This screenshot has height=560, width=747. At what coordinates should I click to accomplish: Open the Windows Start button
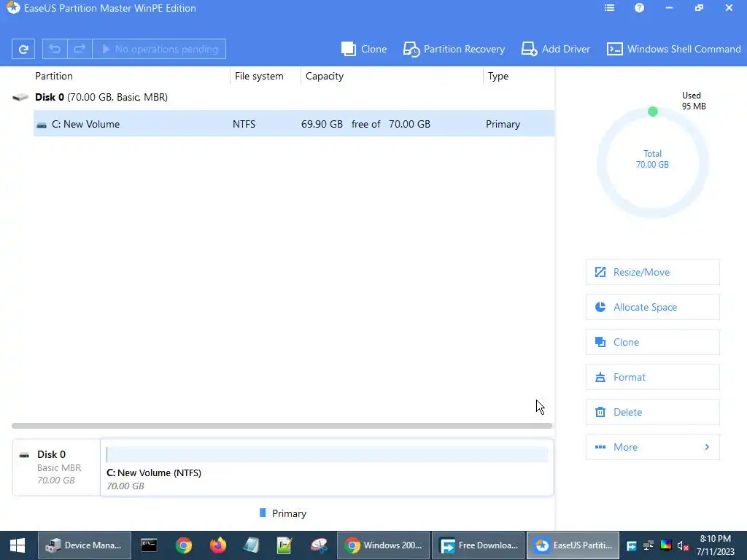[18, 545]
